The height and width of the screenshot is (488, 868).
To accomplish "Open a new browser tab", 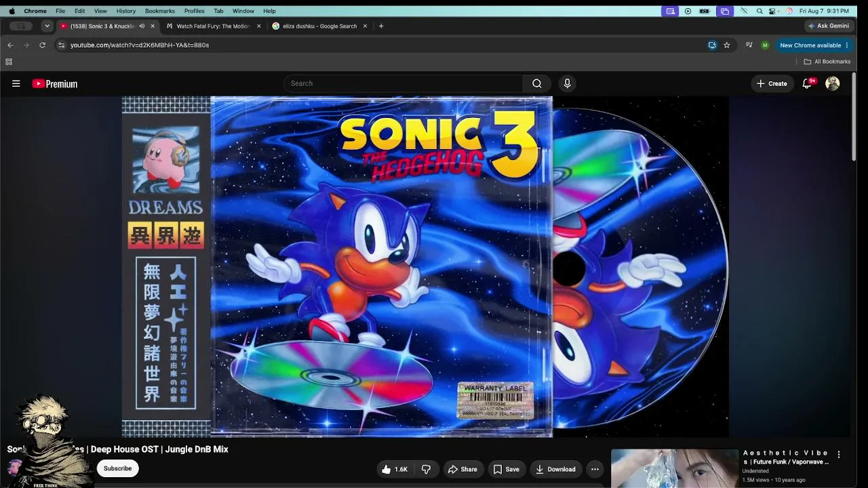I will click(x=381, y=26).
